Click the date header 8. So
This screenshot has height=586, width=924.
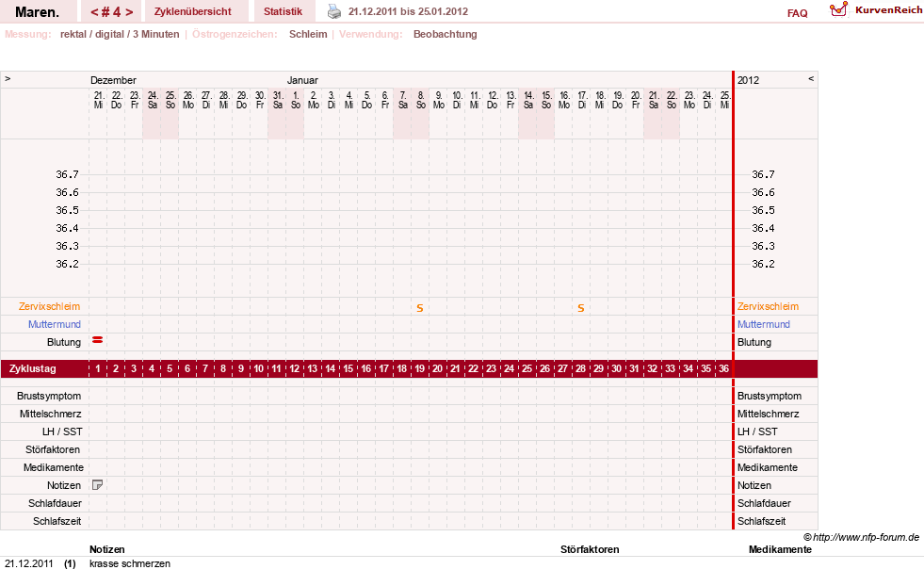[x=421, y=100]
